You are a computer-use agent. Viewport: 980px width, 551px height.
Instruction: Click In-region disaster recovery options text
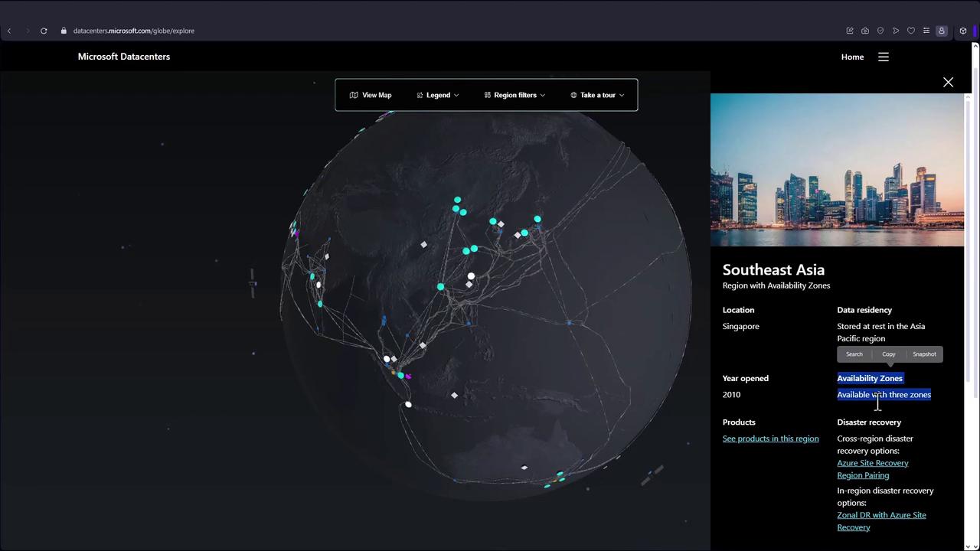click(x=885, y=497)
